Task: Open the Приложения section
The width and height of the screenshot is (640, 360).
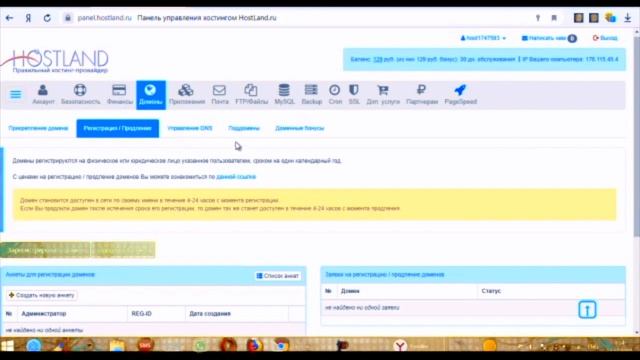Action: (x=187, y=95)
